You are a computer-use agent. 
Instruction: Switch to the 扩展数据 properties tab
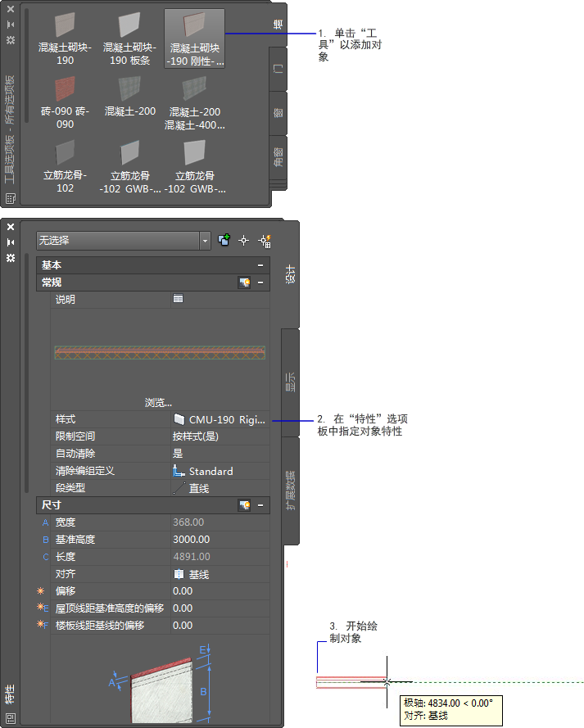click(290, 491)
